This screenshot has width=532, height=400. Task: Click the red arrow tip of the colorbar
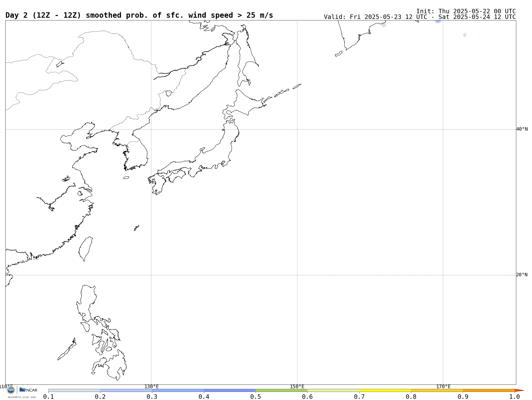pos(519,390)
